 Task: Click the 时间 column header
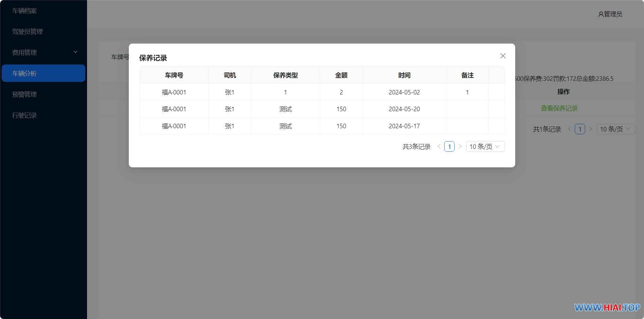click(404, 75)
